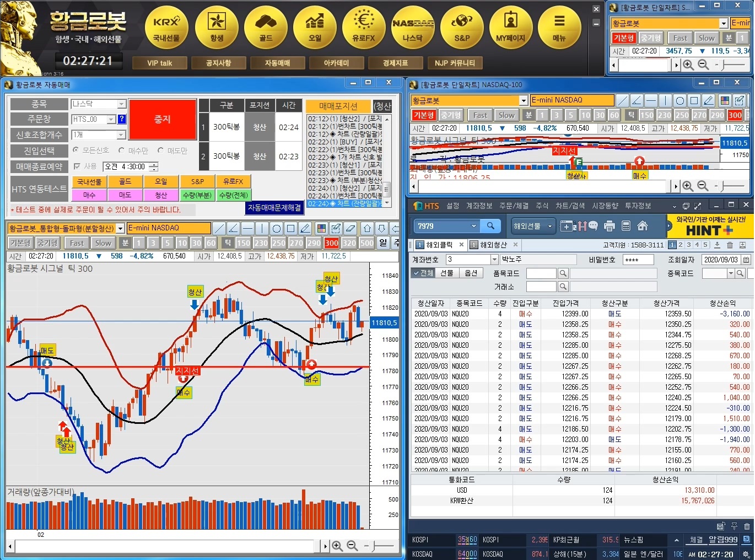The image size is (755, 560).
Task: Click the 수량(전체) green button
Action: pos(233,195)
